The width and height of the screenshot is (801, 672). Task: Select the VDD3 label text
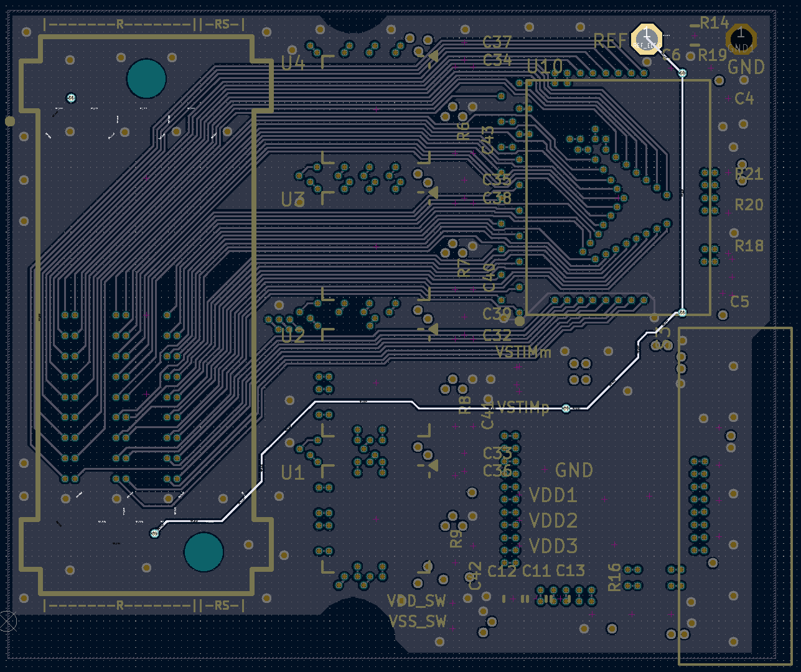click(x=553, y=546)
